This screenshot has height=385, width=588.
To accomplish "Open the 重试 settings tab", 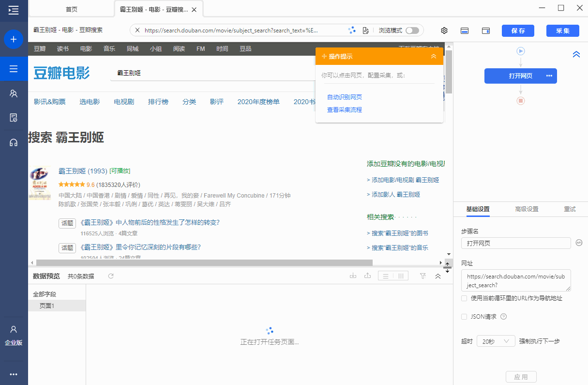I will click(570, 209).
